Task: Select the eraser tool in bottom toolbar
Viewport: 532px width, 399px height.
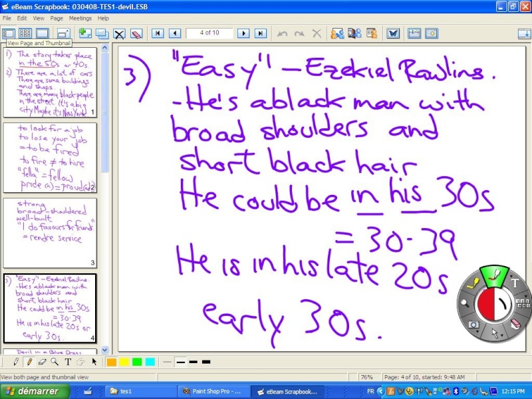Action: click(x=42, y=362)
